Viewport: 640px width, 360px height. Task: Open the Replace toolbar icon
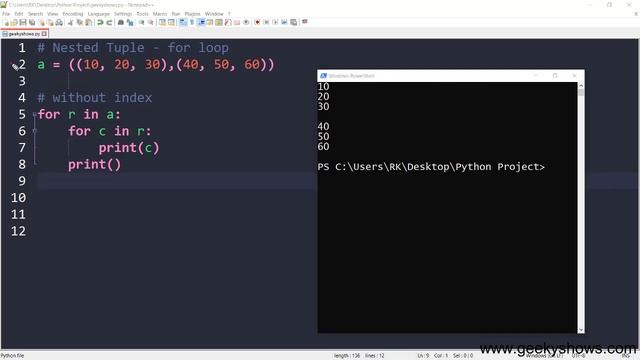[x=130, y=22]
